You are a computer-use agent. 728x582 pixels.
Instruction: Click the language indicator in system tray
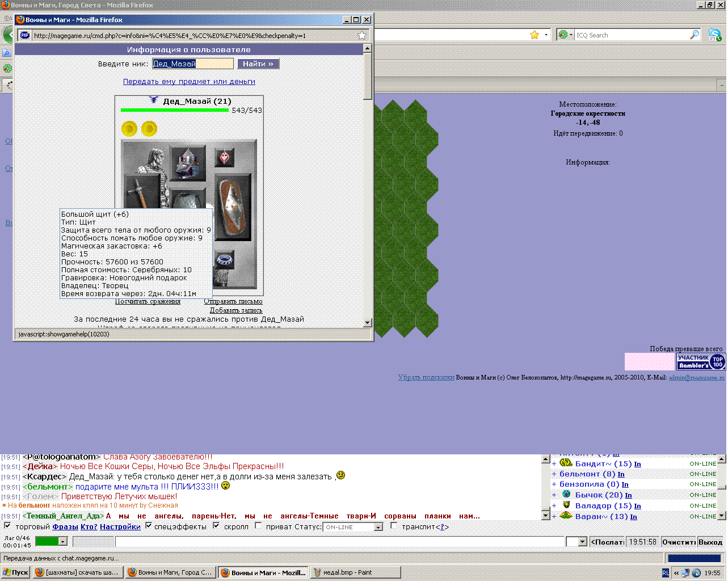(666, 573)
